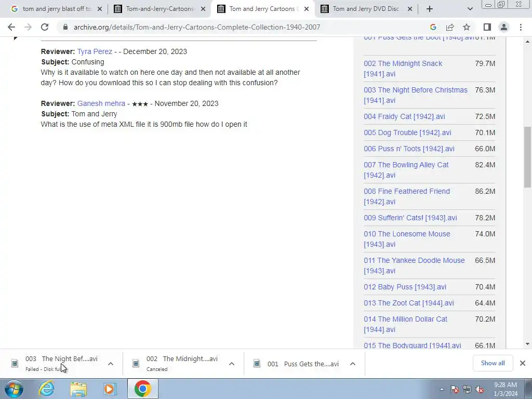Expand options for 003 The Night Bef download
Image resolution: width=532 pixels, height=399 pixels.
coord(111,364)
